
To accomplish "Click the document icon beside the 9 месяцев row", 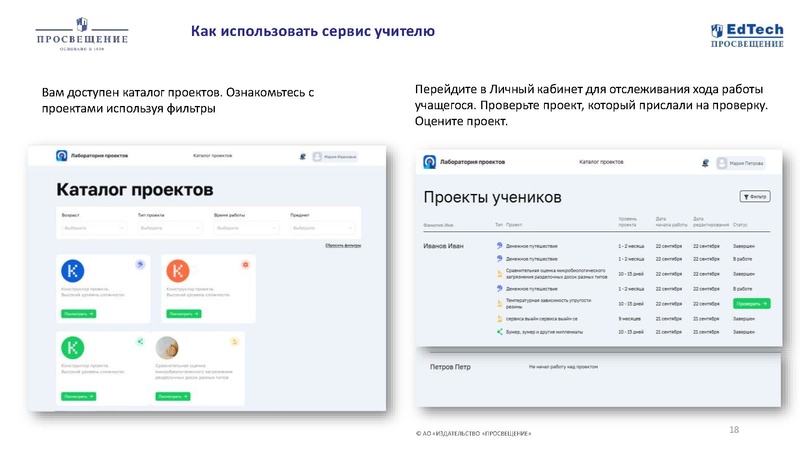I will coord(499,318).
